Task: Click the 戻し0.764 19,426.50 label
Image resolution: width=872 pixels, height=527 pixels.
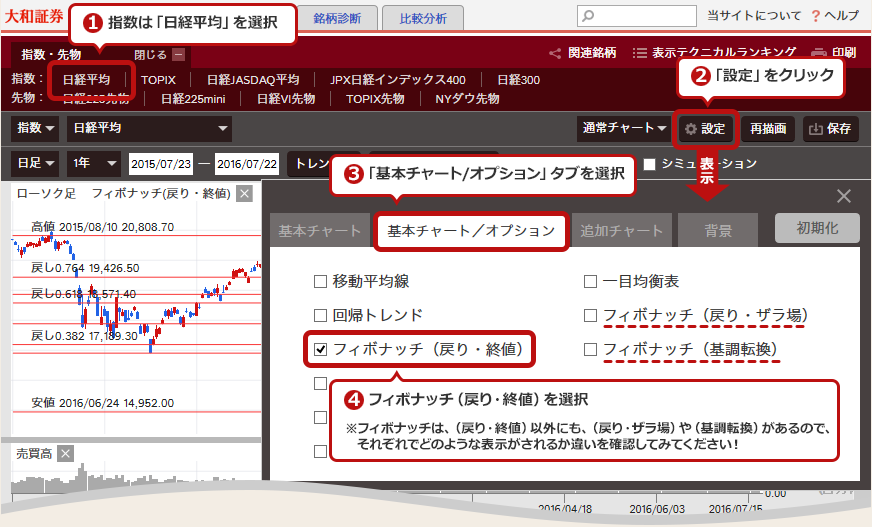Action: click(x=85, y=268)
